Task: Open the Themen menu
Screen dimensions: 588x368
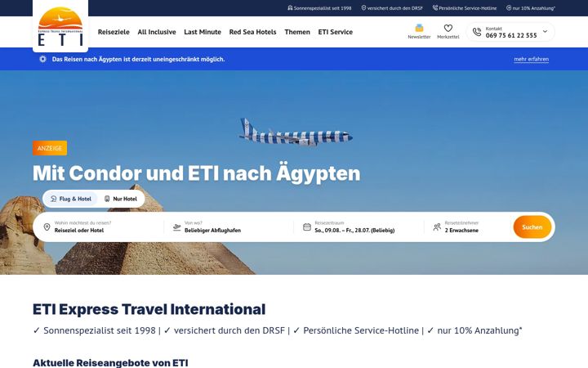Action: [x=297, y=32]
